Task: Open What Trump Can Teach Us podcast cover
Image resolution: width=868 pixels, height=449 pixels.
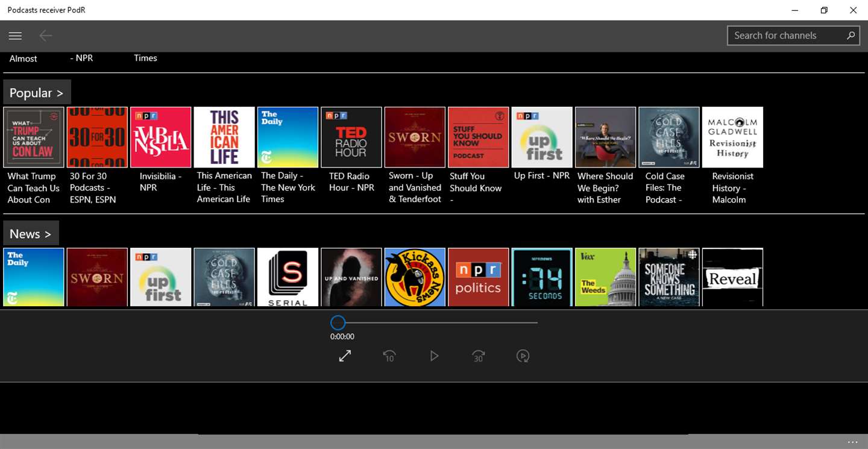Action: [x=34, y=137]
